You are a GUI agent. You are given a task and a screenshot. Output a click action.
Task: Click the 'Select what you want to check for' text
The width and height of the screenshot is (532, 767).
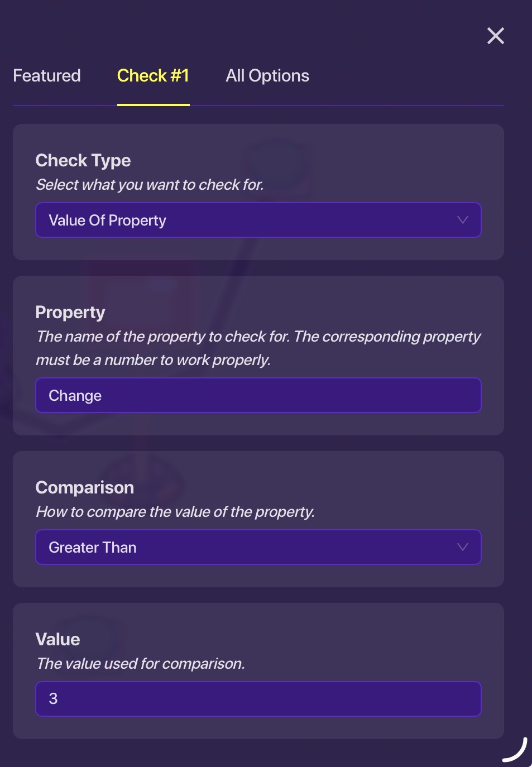(150, 185)
